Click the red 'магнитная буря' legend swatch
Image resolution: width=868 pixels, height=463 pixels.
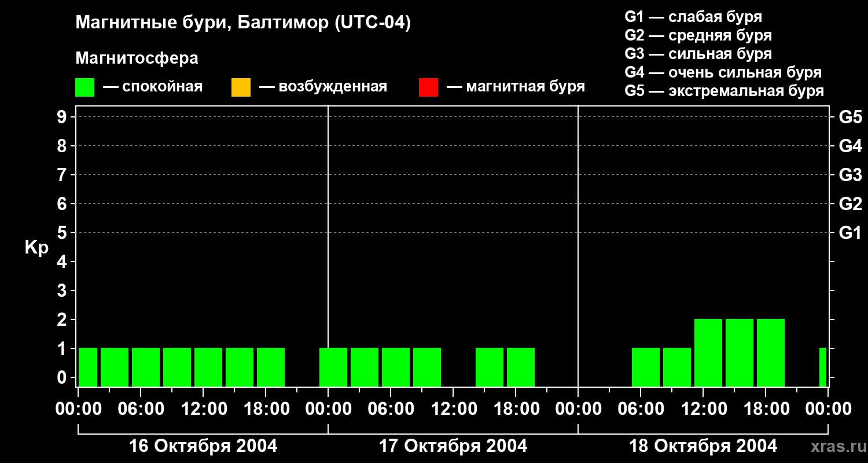428,87
